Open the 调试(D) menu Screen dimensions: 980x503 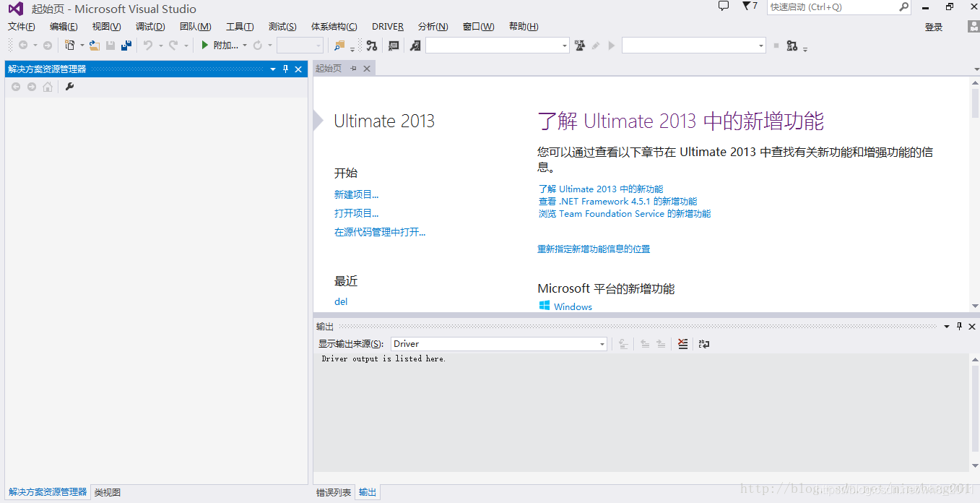pyautogui.click(x=150, y=27)
